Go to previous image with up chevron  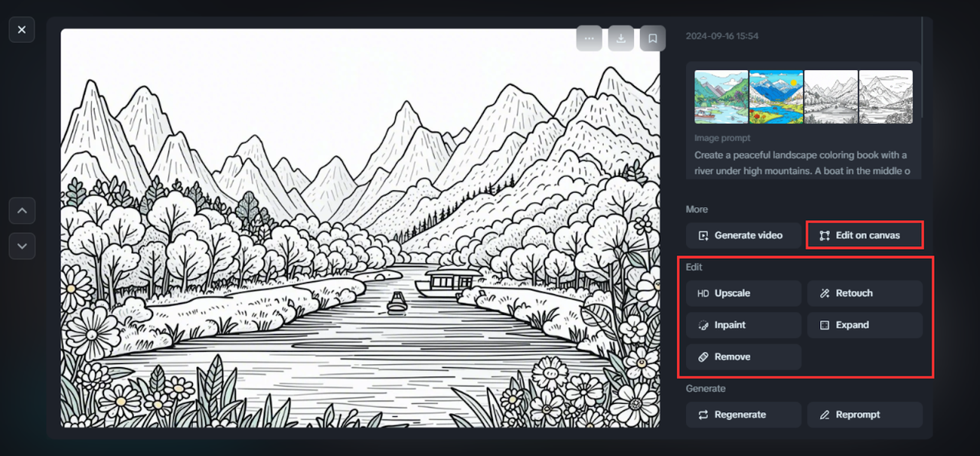tap(21, 210)
